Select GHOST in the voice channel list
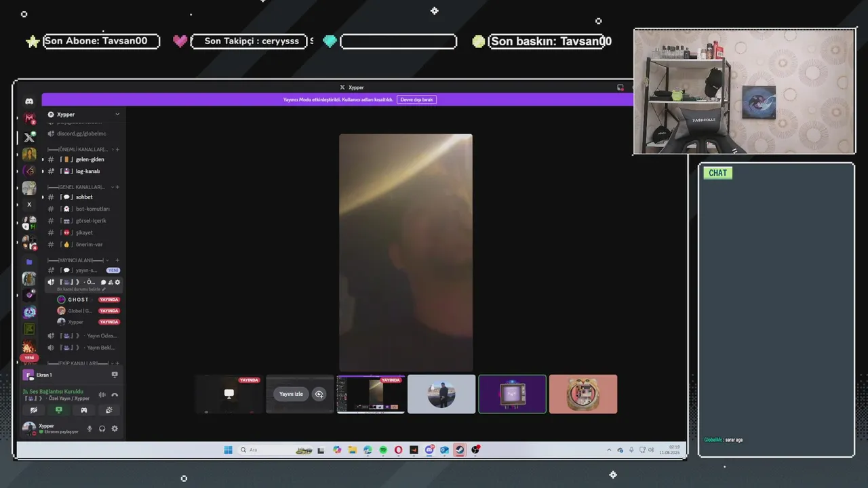This screenshot has width=868, height=488. 88,300
